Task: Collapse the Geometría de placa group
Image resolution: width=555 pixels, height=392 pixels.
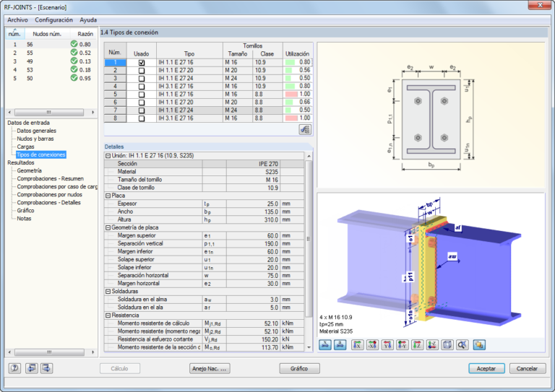Action: [108, 227]
